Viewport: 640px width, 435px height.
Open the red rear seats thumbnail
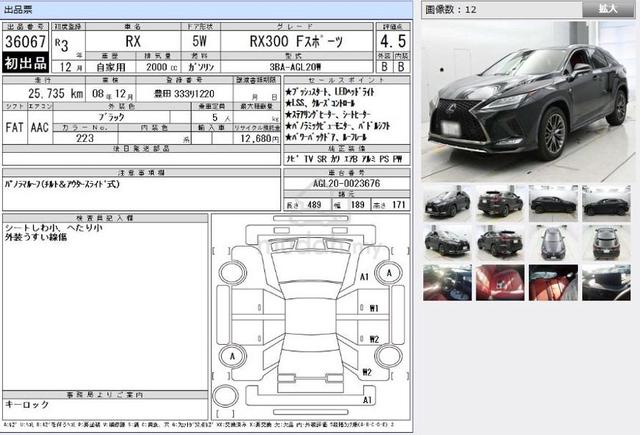pos(553,282)
